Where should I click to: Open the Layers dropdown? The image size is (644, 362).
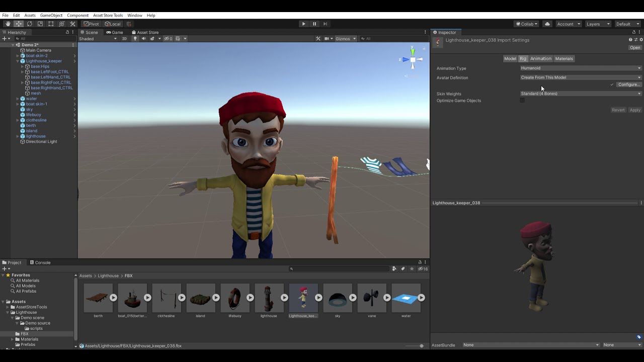point(598,24)
